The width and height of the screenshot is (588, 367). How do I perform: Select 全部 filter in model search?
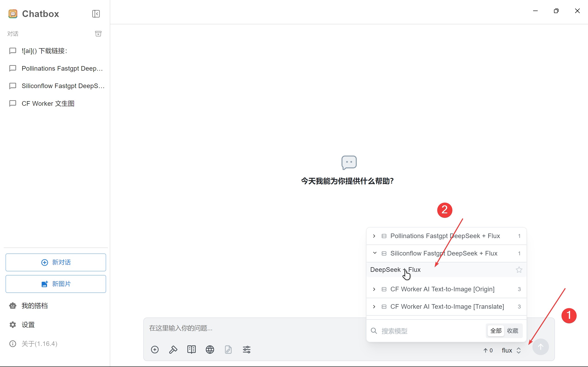click(x=496, y=331)
